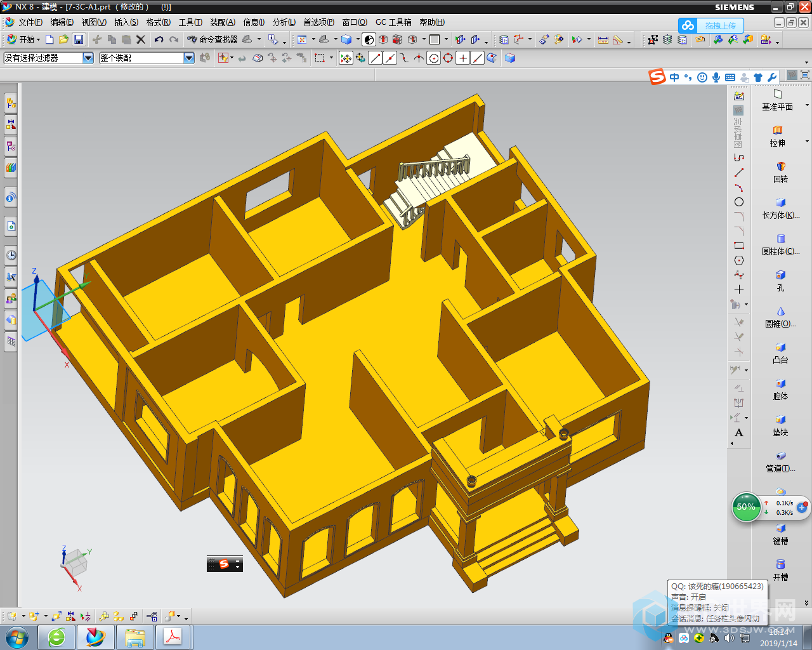Select the 孔 hole tool

pos(780,281)
